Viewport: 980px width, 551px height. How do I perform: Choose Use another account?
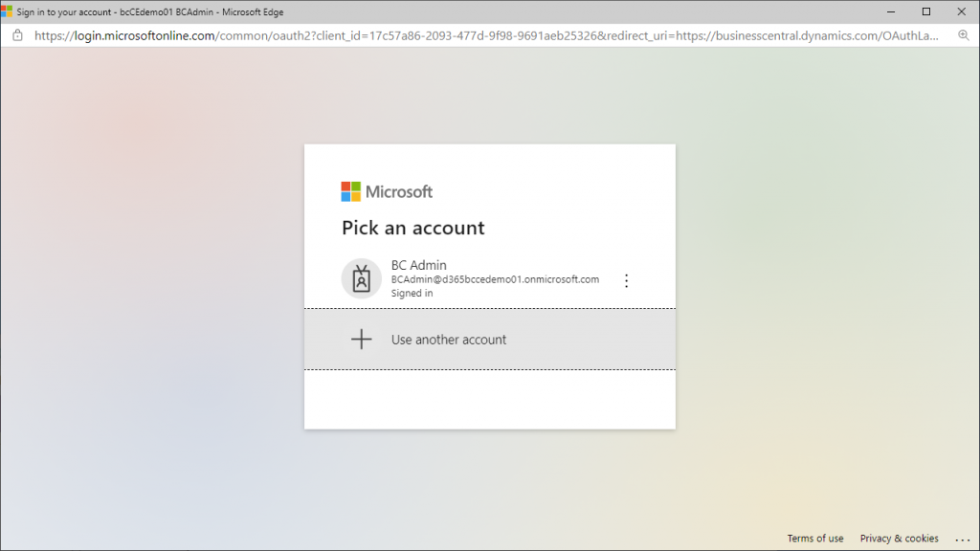(490, 340)
